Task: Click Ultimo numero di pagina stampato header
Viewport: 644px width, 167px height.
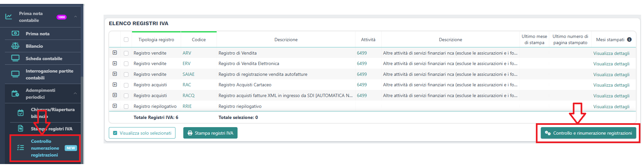Action: pos(570,40)
